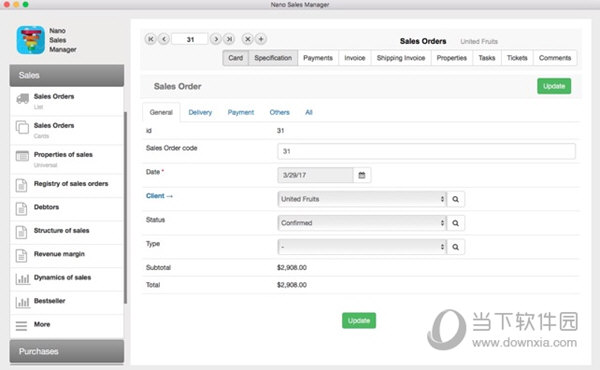Collapse the Sales sidebar section
The width and height of the screenshot is (600, 370).
click(x=67, y=75)
